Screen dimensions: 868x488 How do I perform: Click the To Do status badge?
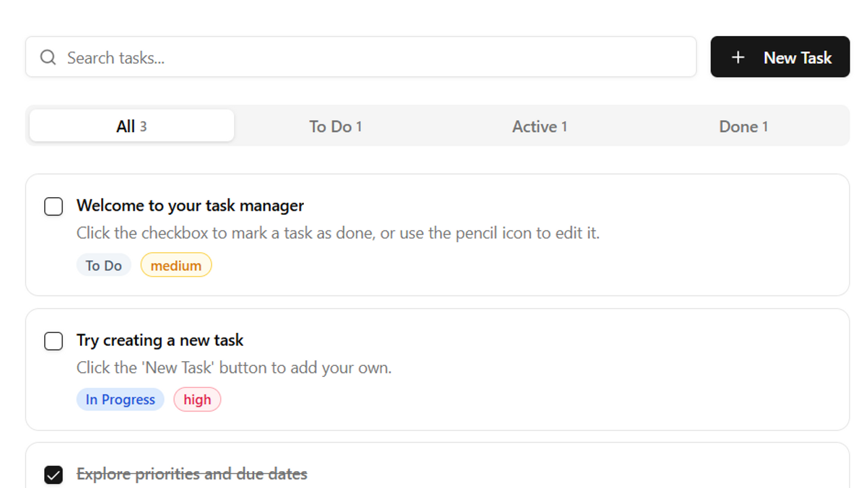click(x=104, y=265)
